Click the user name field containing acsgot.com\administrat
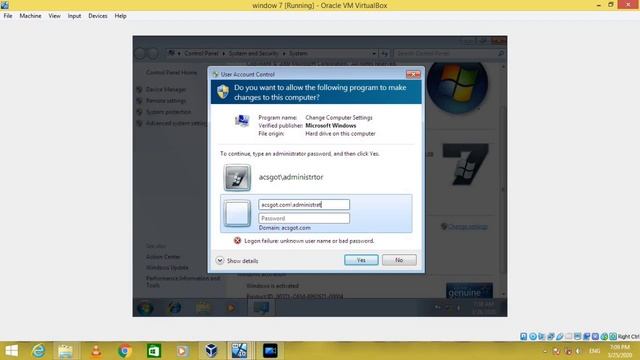This screenshot has width=640, height=360. pos(304,204)
